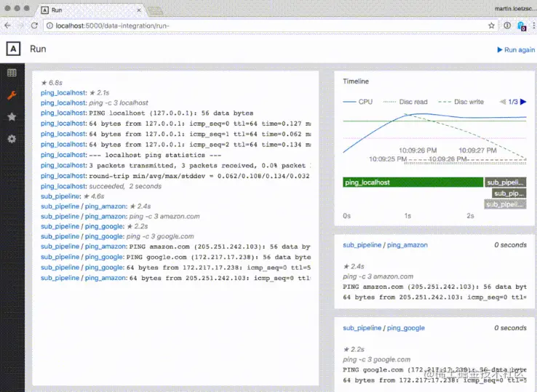
Task: Click the 1/3 page indicator in Timeline
Action: coord(513,102)
